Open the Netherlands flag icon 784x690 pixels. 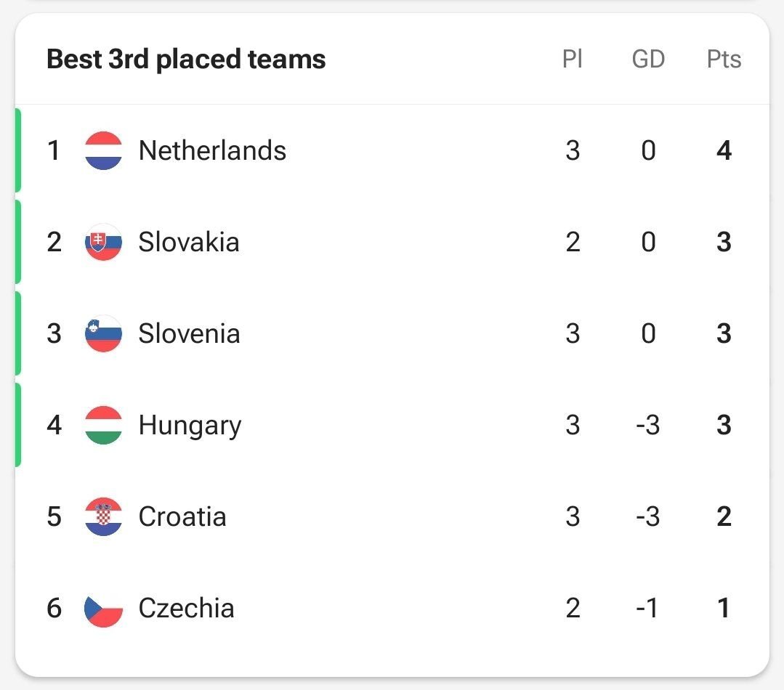click(103, 150)
